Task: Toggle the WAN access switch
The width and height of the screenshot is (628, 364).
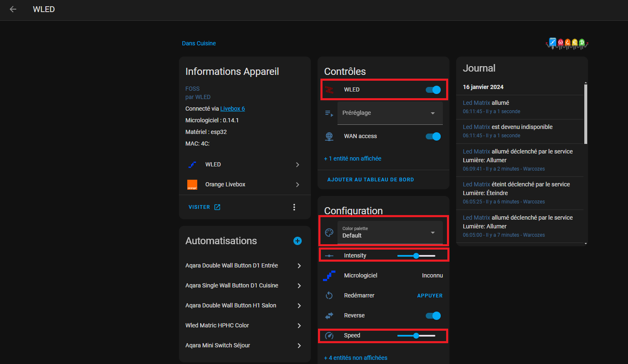Action: (433, 136)
